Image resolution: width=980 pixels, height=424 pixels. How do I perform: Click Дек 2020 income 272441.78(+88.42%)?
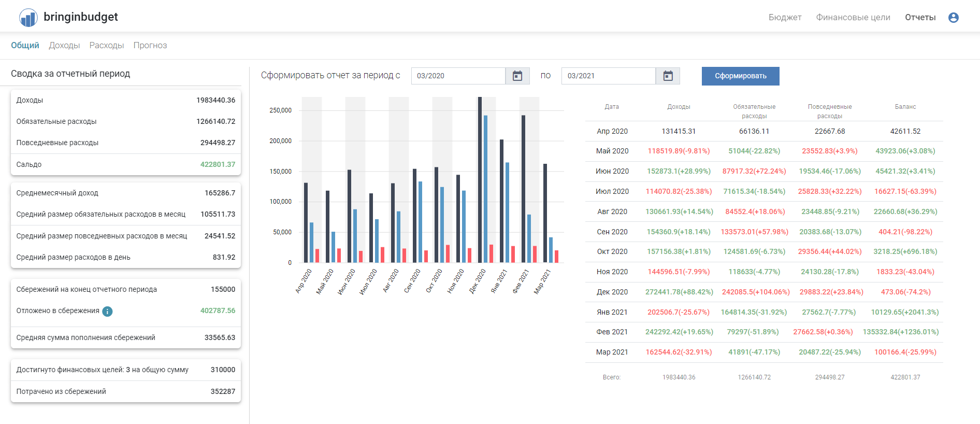(679, 292)
